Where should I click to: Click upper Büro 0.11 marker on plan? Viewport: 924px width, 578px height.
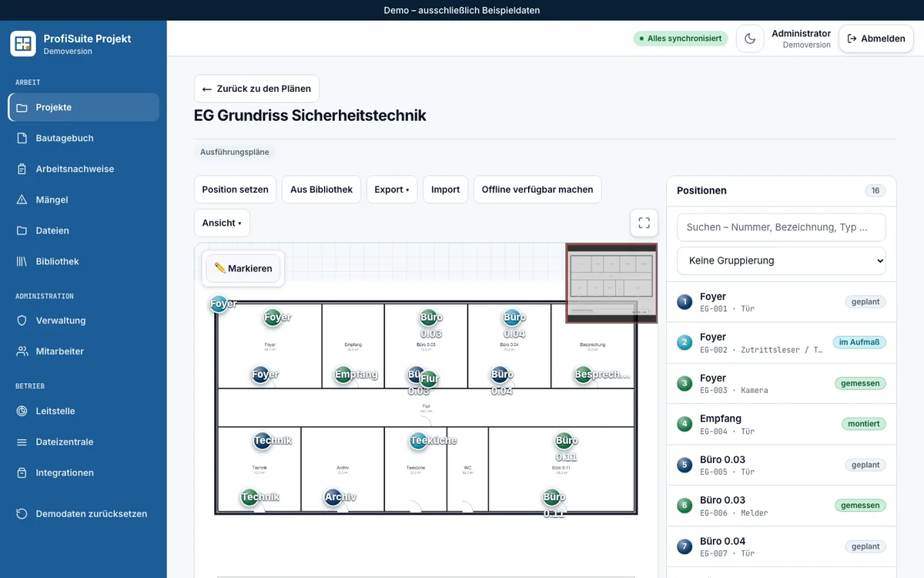(566, 441)
